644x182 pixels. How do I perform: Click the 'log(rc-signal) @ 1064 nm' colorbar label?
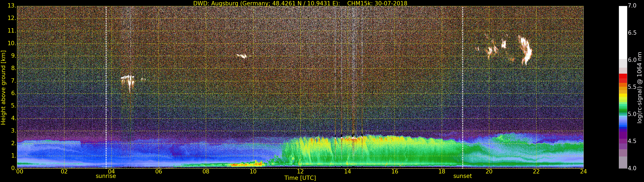[639, 88]
